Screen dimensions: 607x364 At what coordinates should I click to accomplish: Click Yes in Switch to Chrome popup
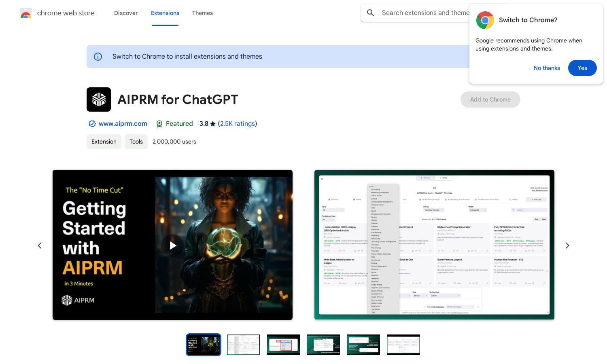(582, 68)
